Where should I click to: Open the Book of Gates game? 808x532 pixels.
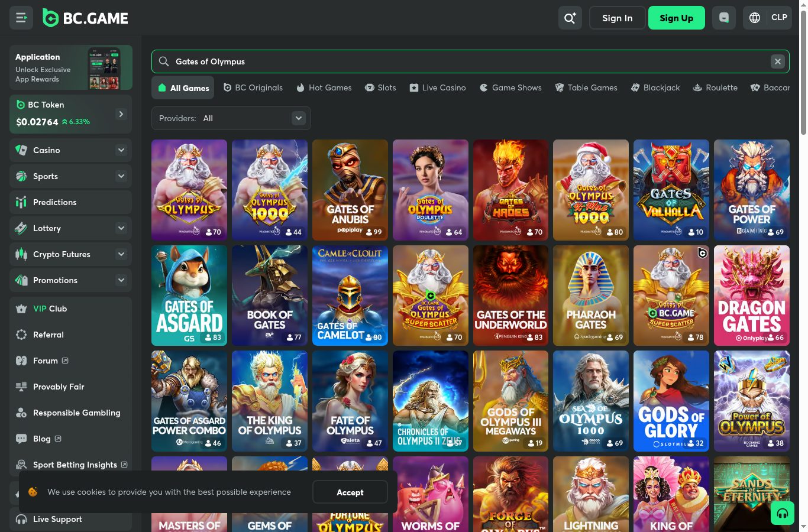click(x=270, y=296)
